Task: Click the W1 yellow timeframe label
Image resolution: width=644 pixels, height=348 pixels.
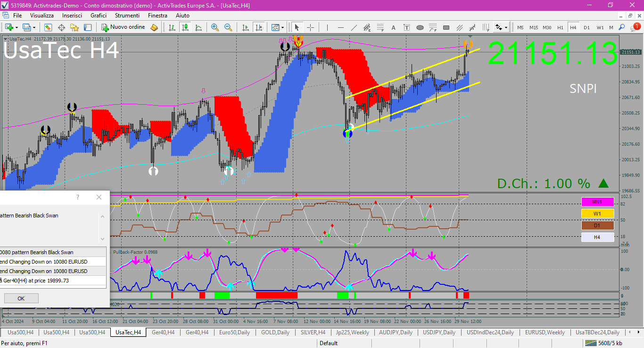Action: click(597, 214)
